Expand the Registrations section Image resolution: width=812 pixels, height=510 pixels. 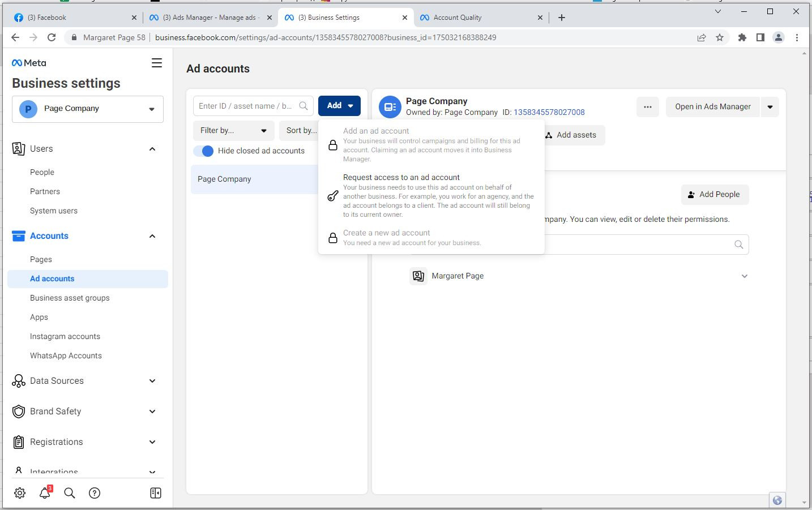(x=152, y=442)
